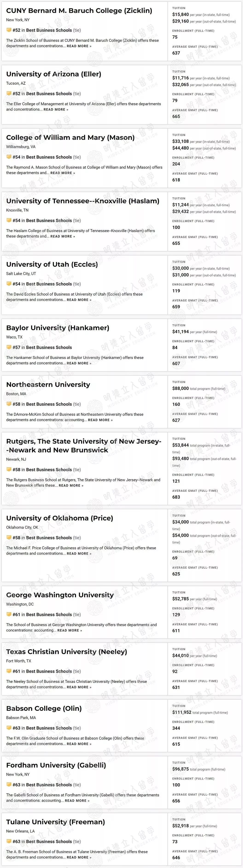Open the University of Oklahoma (Price) heading
The width and height of the screenshot is (243, 868).
(60, 518)
